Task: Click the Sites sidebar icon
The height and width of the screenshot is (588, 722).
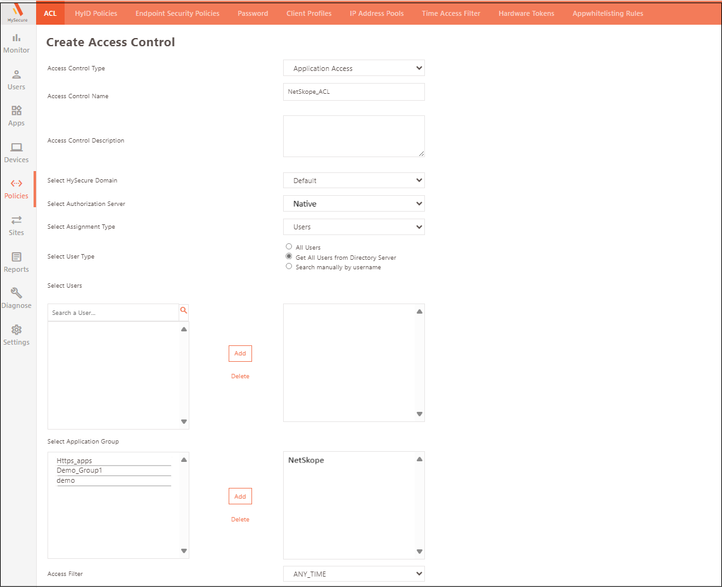Action: tap(16, 225)
